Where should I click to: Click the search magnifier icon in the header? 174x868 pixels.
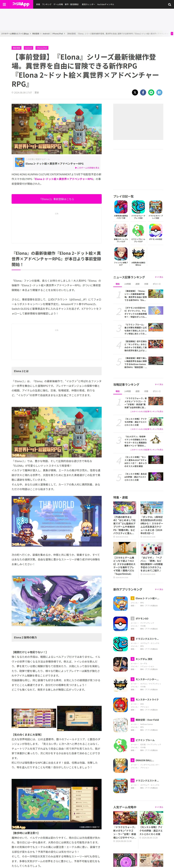pos(170,4)
